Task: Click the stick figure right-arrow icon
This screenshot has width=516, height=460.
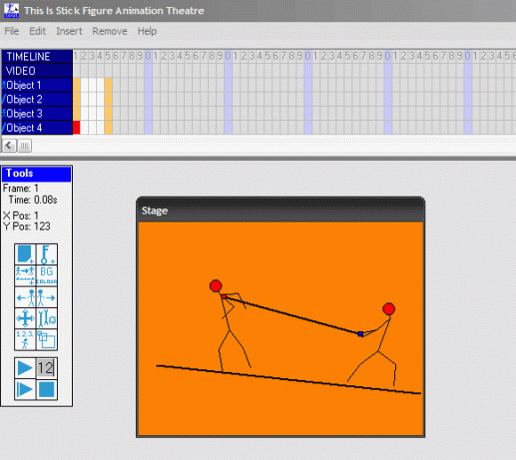Action: coord(47,297)
